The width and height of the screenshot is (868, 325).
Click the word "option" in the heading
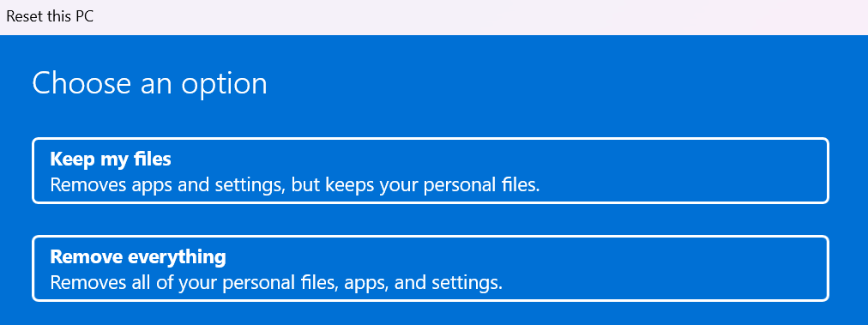pos(222,83)
